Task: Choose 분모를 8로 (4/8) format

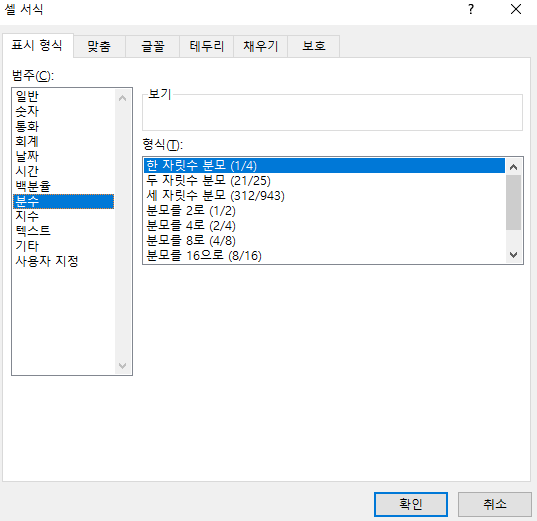Action: [324, 241]
